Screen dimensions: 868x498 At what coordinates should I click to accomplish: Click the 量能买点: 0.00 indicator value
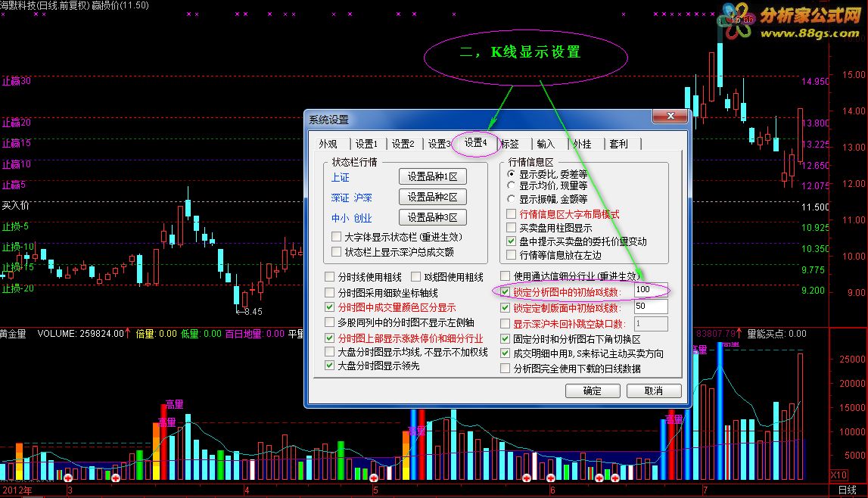tap(776, 334)
